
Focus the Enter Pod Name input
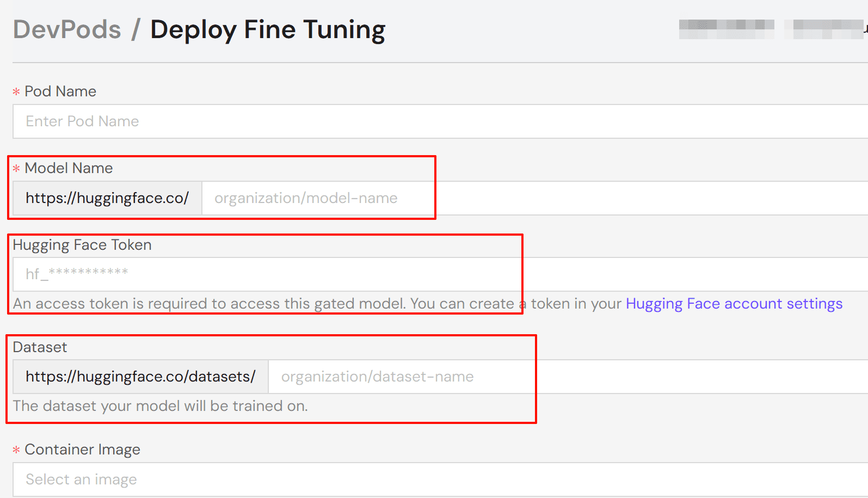coord(435,121)
